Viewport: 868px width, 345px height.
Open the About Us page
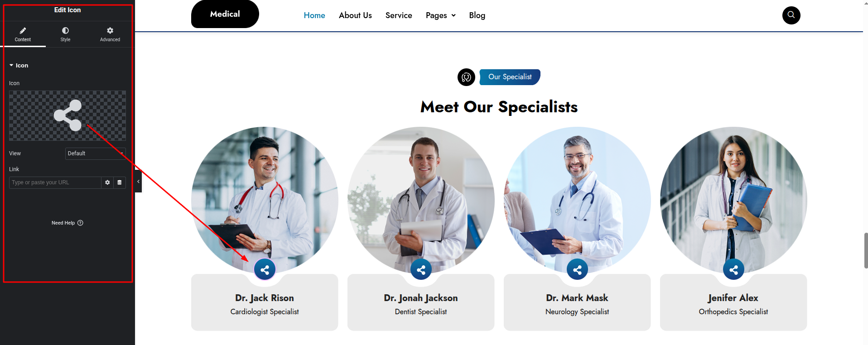(355, 15)
